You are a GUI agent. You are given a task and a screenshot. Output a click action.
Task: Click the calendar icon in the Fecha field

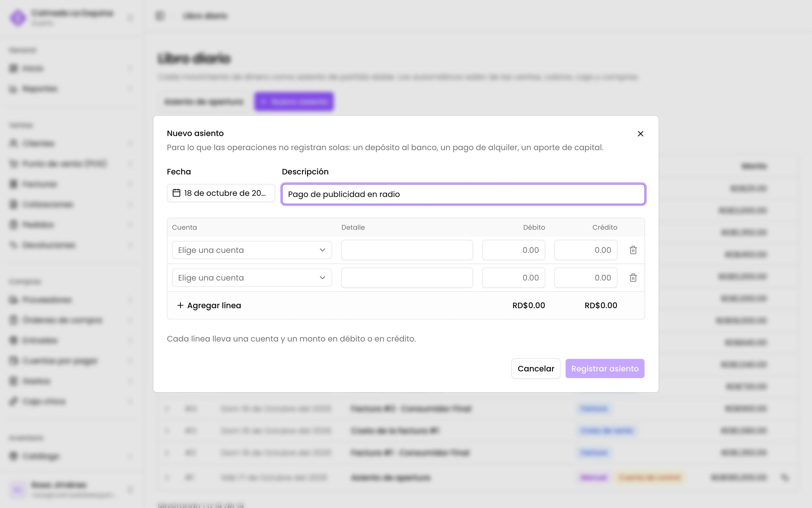pos(176,193)
